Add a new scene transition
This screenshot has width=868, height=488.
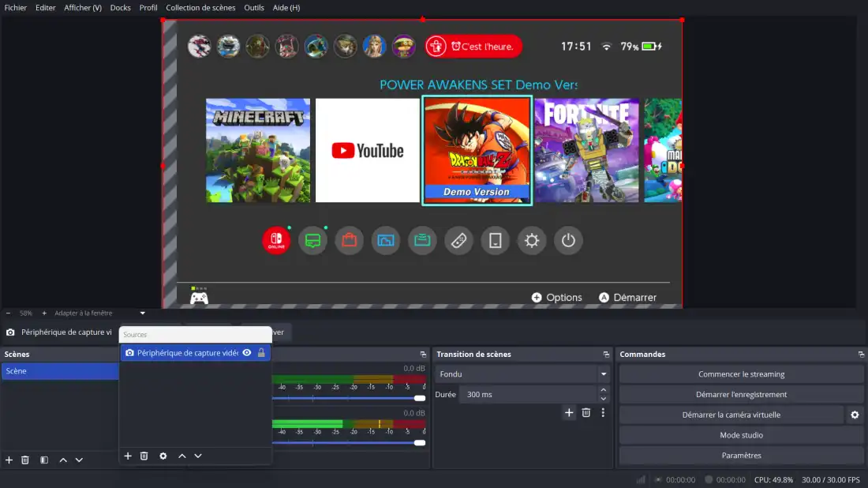tap(569, 412)
